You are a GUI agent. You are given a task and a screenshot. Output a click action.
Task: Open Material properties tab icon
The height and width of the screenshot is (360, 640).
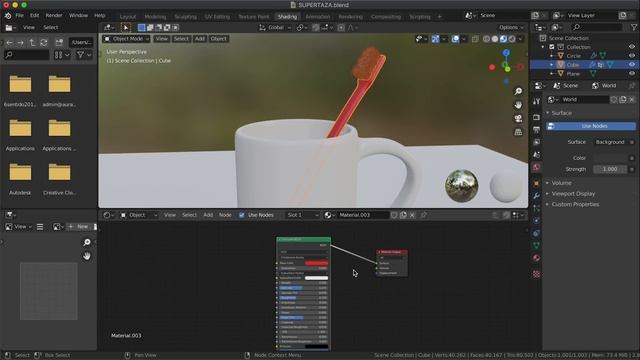536,258
